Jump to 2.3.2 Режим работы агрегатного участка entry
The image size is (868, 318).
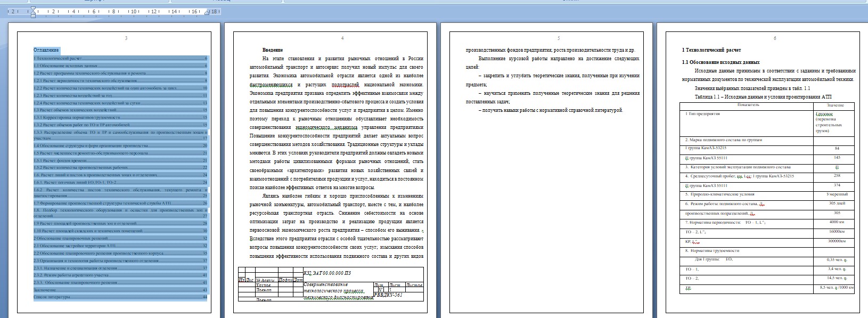pyautogui.click(x=71, y=275)
